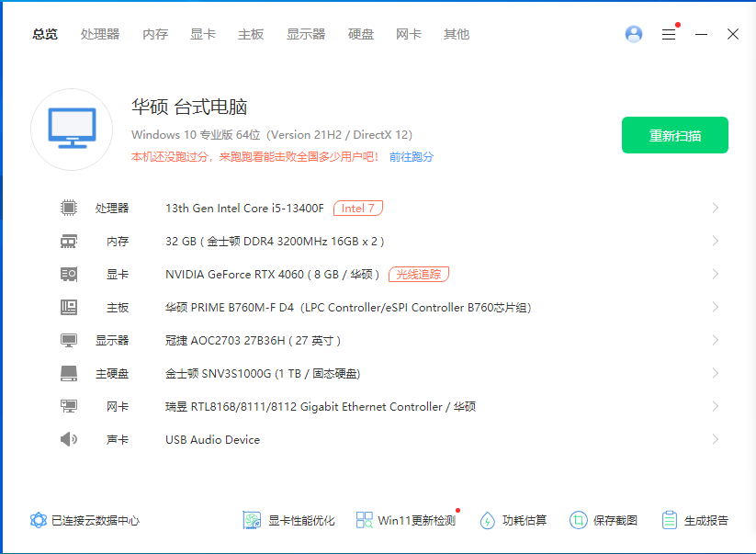Switch to the 总览 tab
756x554 pixels.
pos(45,34)
